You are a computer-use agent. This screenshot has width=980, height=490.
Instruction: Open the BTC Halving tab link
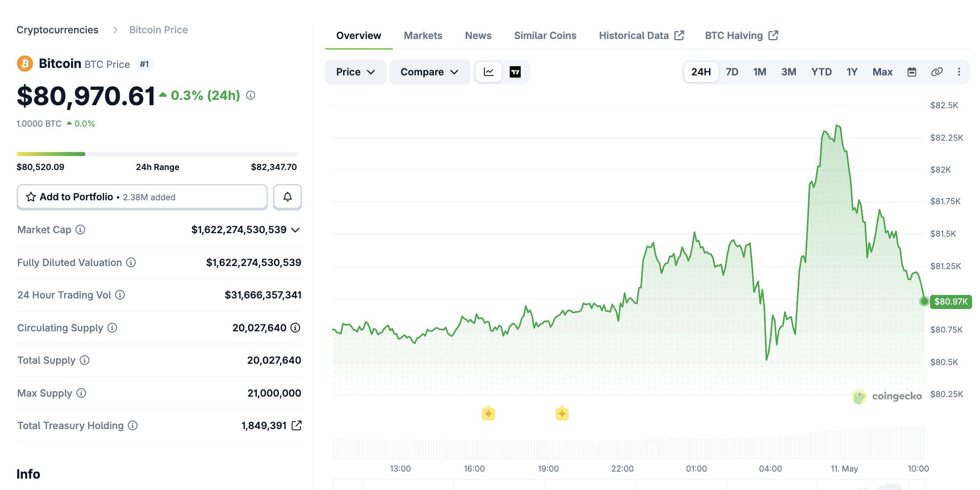coord(742,36)
